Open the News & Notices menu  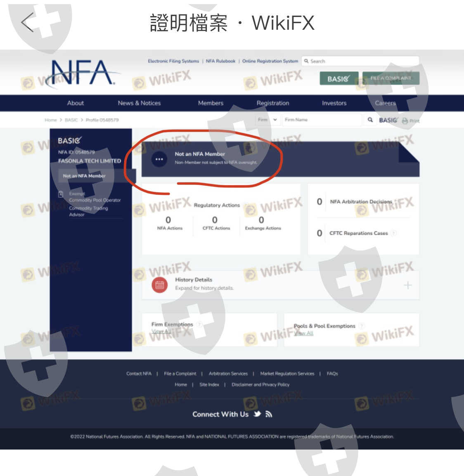pos(139,103)
